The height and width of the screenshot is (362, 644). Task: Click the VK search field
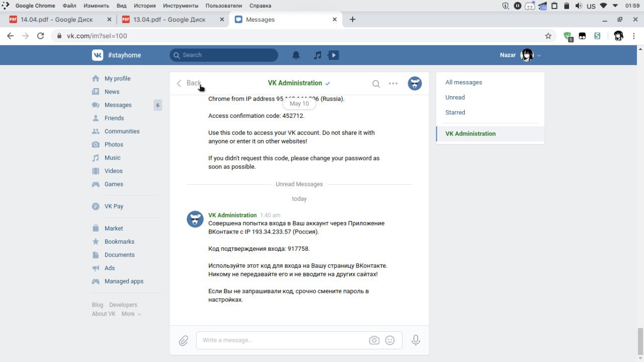224,55
